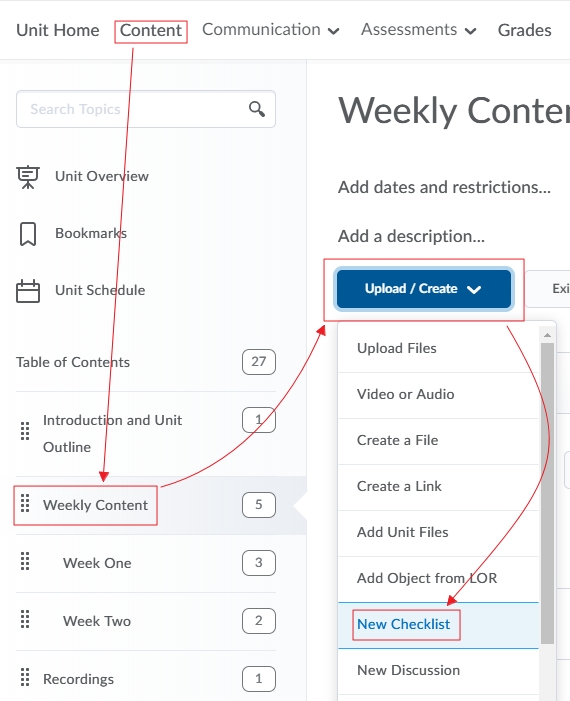Click the Unit Schedule calendar icon
Image resolution: width=570 pixels, height=701 pixels.
(x=28, y=291)
